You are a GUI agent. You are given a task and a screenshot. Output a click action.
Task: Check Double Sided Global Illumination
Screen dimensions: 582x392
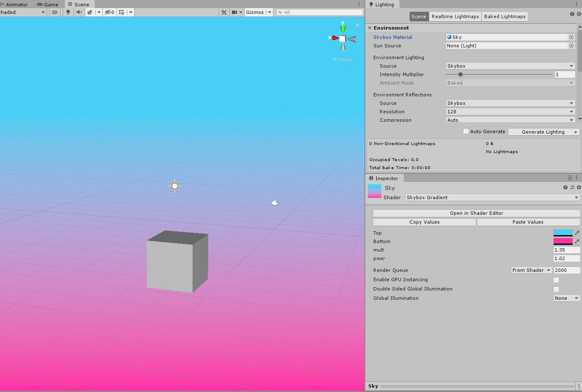(x=556, y=289)
